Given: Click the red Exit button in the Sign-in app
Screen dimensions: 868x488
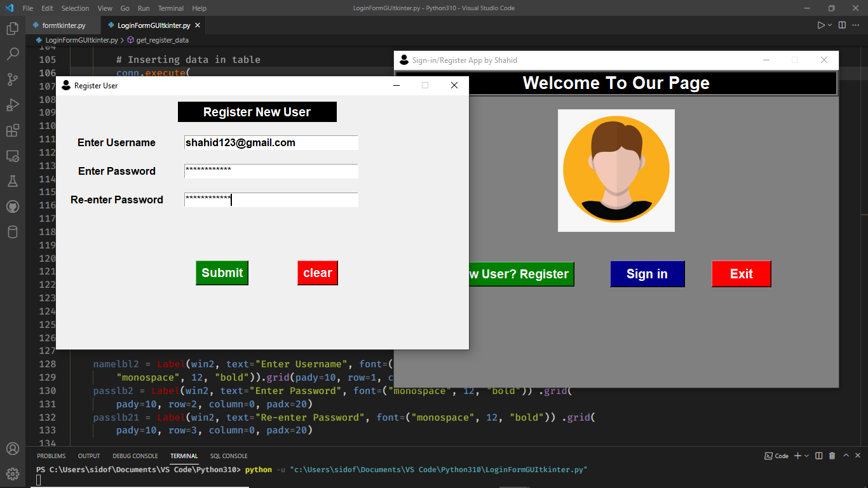Looking at the screenshot, I should point(741,274).
